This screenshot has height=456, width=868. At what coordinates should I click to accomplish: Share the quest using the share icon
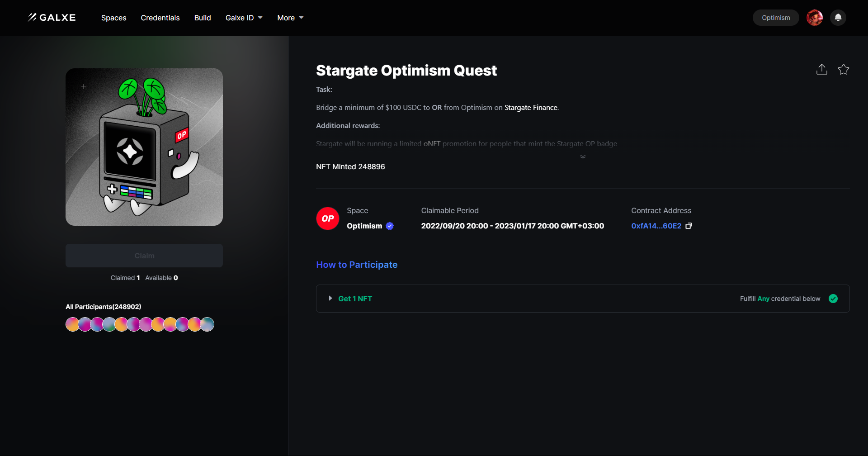(822, 69)
